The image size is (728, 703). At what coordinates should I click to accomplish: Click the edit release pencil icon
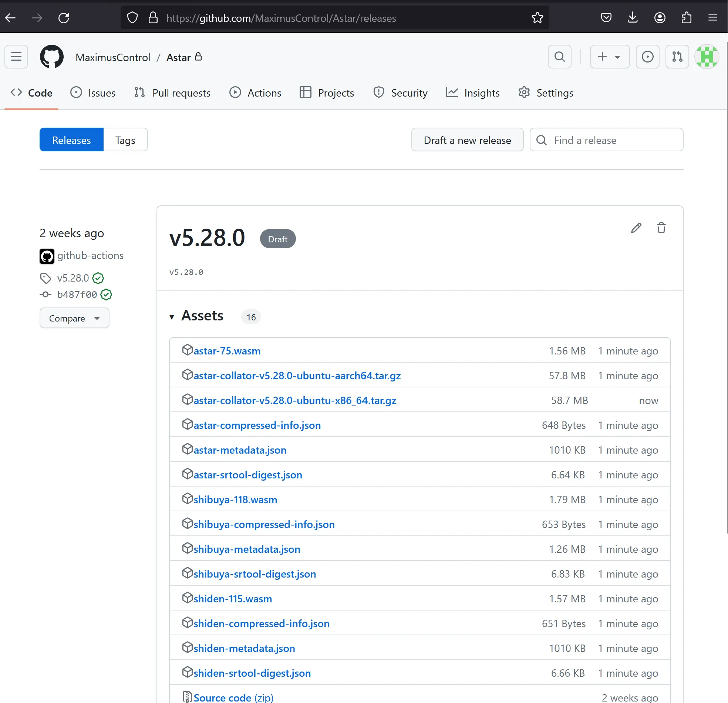click(x=636, y=228)
